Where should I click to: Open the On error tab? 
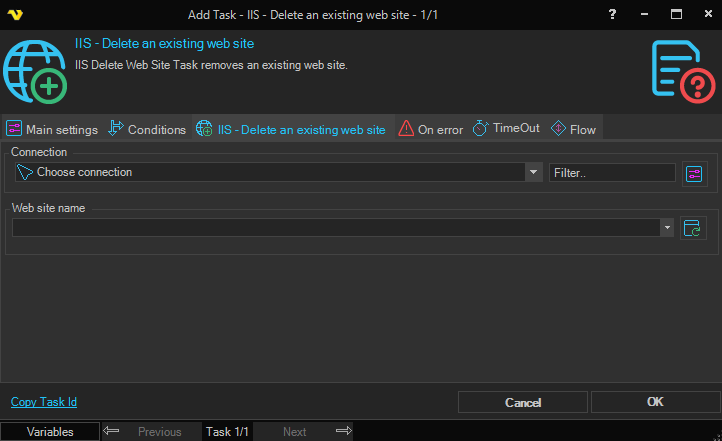(431, 129)
